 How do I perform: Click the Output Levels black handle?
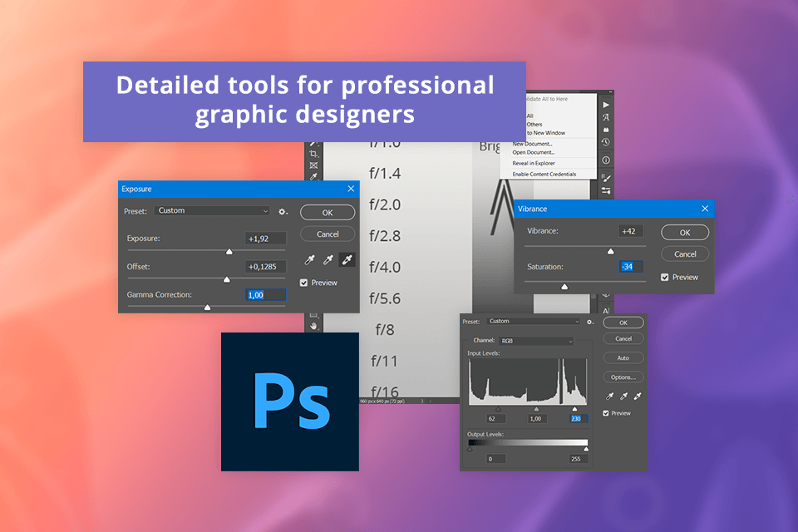click(x=470, y=449)
